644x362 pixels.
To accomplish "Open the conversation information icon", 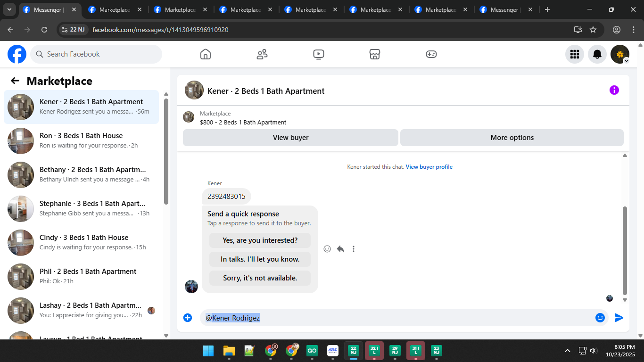I will pos(614,90).
